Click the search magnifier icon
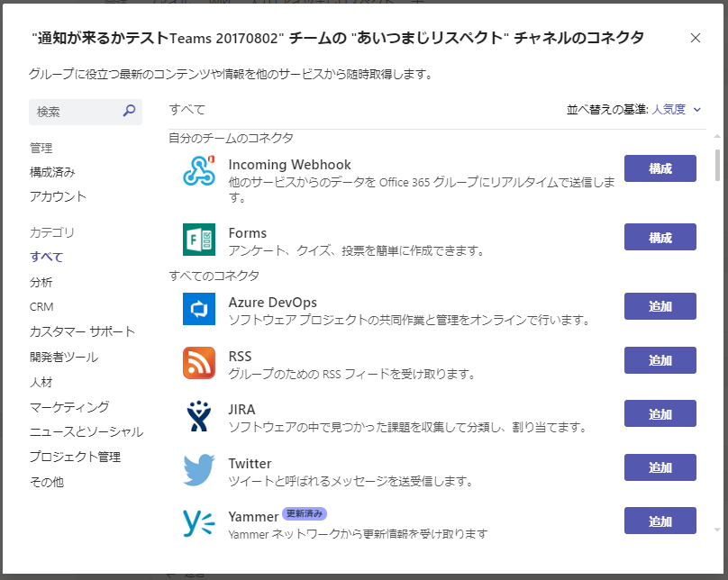This screenshot has width=728, height=580. 129,111
